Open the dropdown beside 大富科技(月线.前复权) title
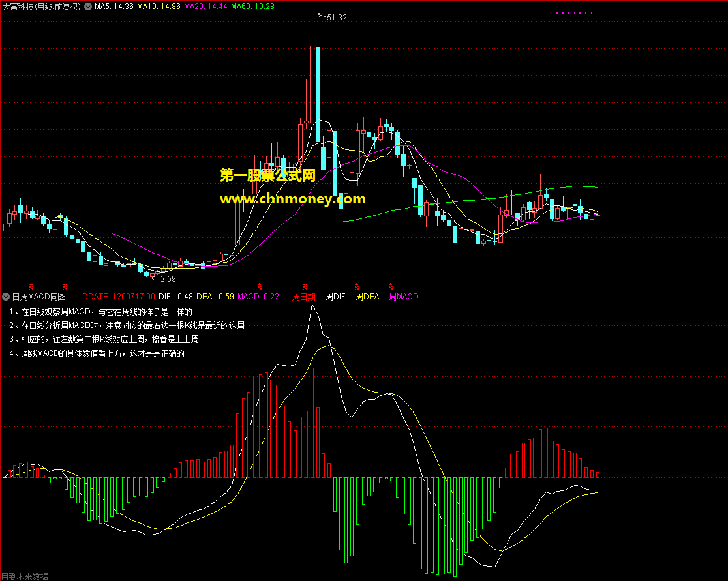The height and width of the screenshot is (581, 728). click(x=88, y=7)
